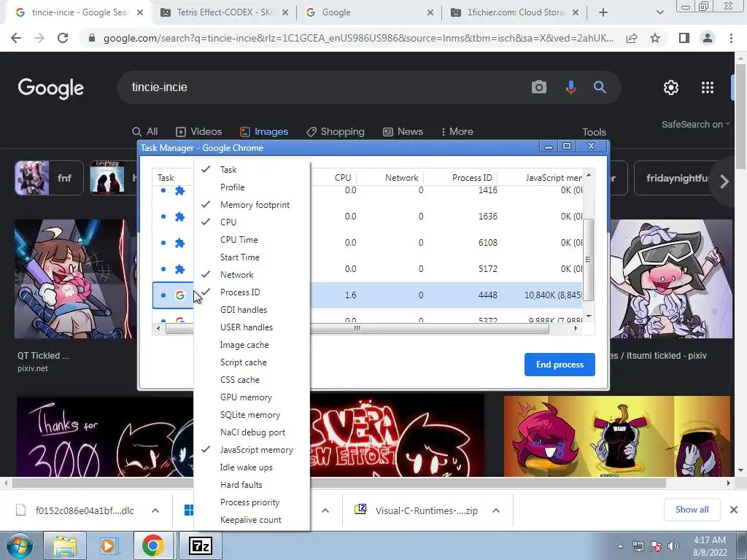Bookmark this page with the star icon
The height and width of the screenshot is (560, 747).
[x=655, y=38]
